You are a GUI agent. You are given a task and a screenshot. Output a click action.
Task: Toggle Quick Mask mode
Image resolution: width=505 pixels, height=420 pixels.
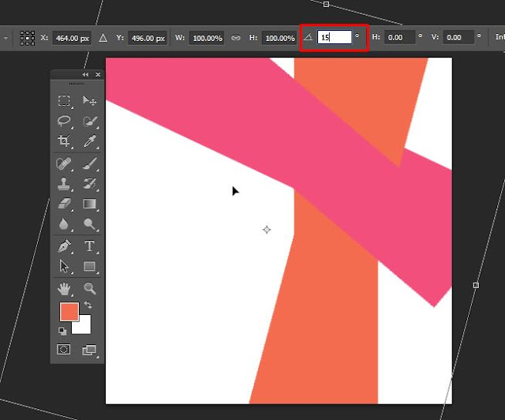pyautogui.click(x=63, y=350)
